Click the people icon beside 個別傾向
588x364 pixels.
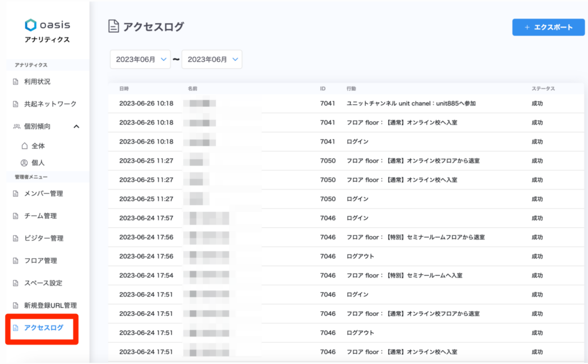point(16,127)
